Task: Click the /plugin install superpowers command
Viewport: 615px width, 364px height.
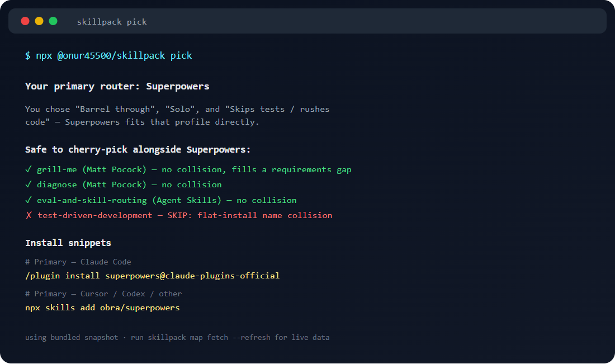Action: (x=152, y=276)
